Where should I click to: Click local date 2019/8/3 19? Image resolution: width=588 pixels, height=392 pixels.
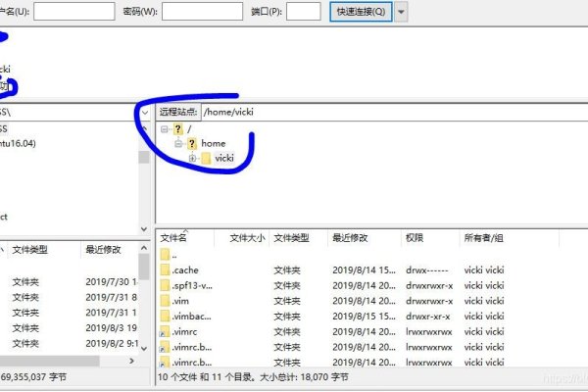tap(111, 328)
